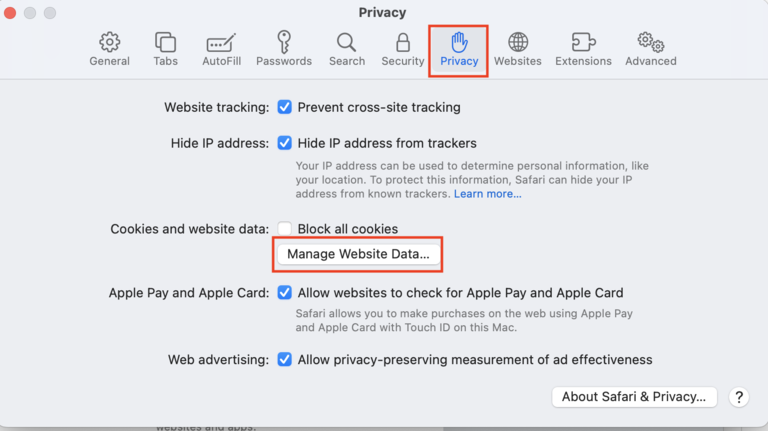Viewport: 768px width, 431px height.
Task: Open the Websites globe icon
Action: [518, 43]
